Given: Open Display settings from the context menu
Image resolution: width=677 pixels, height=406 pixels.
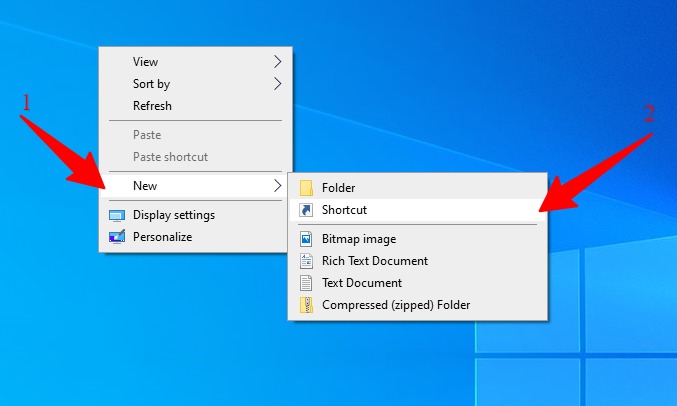Looking at the screenshot, I should tap(196, 215).
